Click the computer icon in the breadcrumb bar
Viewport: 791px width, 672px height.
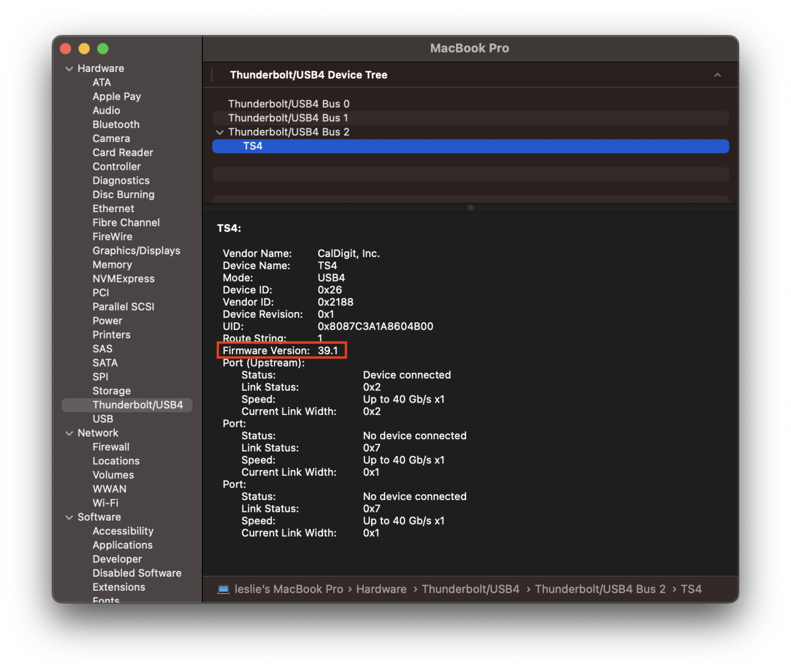tap(223, 589)
